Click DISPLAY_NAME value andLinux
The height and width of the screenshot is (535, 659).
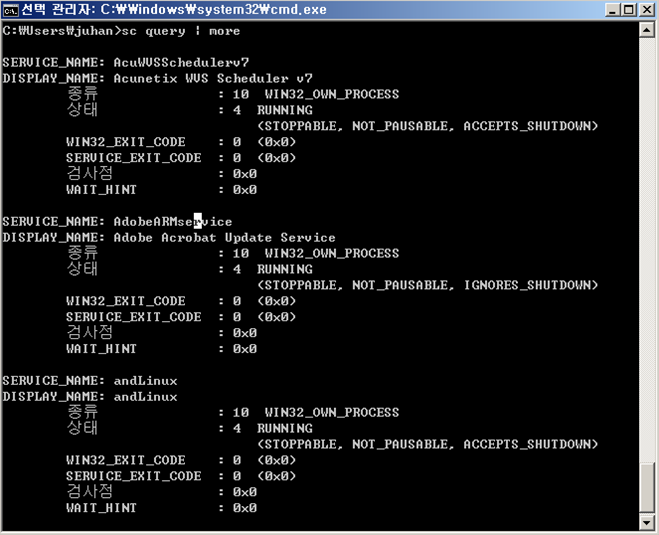[x=145, y=397]
